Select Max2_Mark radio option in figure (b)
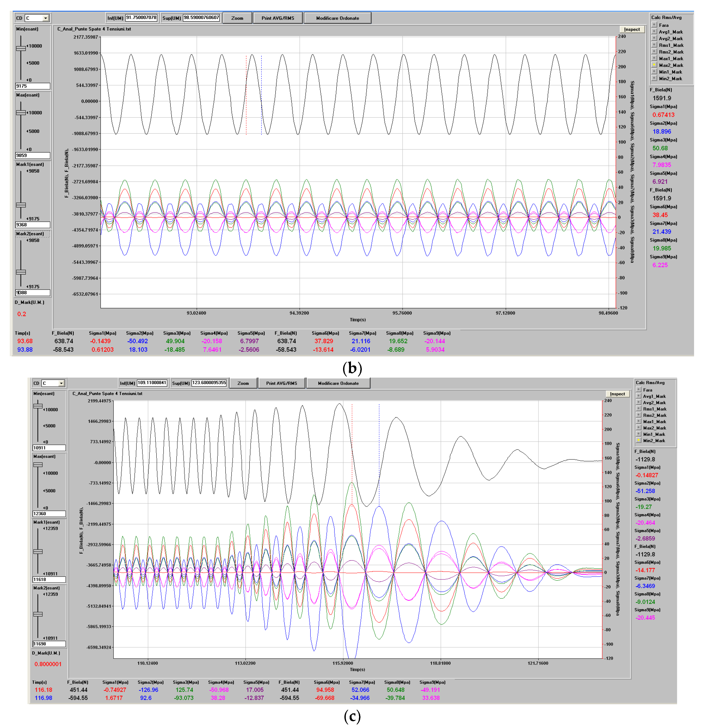The height and width of the screenshot is (728, 701). click(x=654, y=65)
